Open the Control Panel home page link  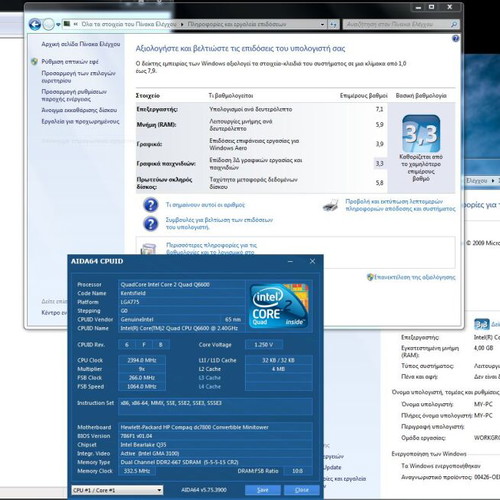(81, 44)
